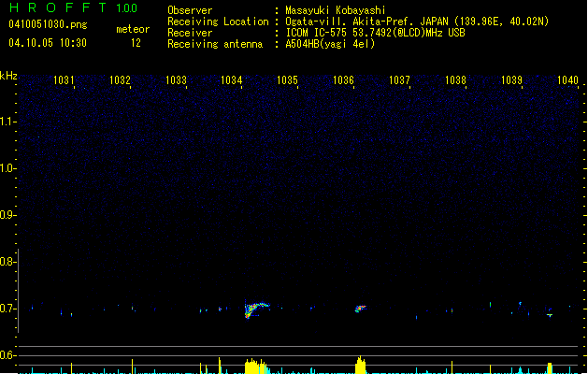The image size is (588, 374).
Task: Click the timestamp 04.10.05 10:30
Action: pyautogui.click(x=48, y=43)
